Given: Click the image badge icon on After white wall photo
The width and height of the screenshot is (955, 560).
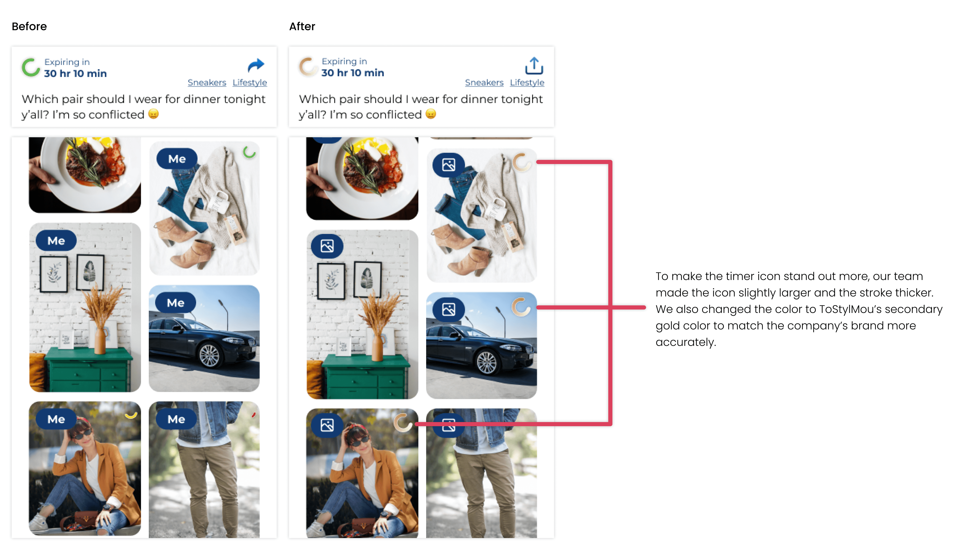Looking at the screenshot, I should (327, 246).
